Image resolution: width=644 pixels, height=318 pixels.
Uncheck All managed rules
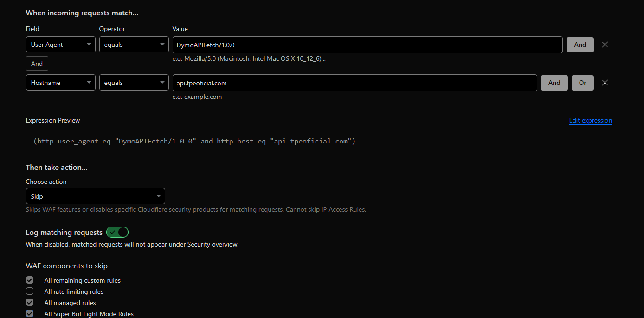point(30,303)
